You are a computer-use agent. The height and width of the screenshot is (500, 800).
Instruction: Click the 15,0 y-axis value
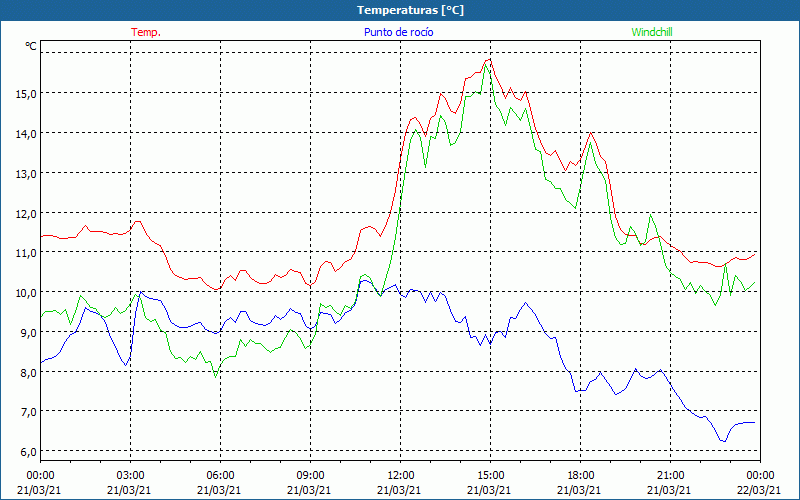(x=26, y=93)
